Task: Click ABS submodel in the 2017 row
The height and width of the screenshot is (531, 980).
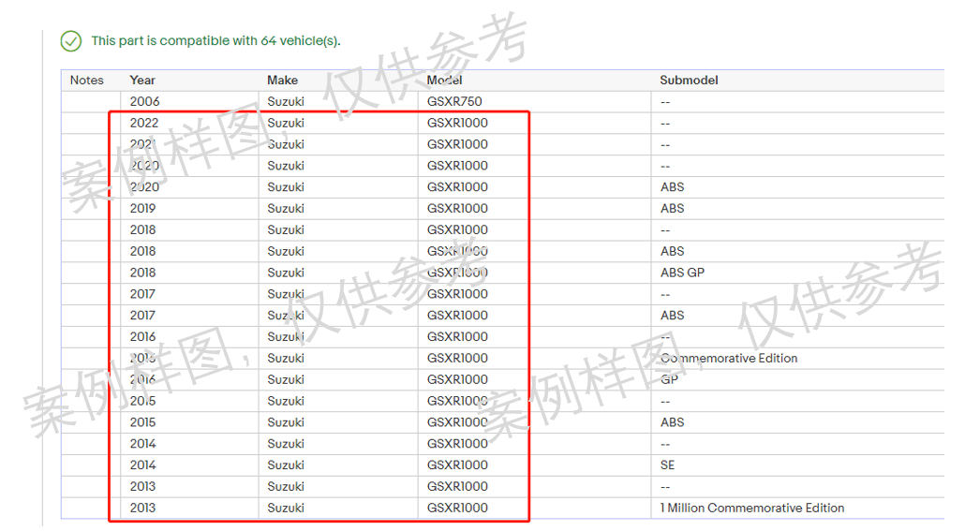Action: pyautogui.click(x=673, y=316)
